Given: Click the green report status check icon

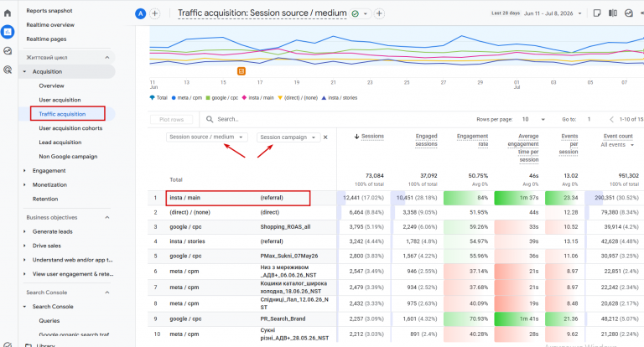Looking at the screenshot, I should point(356,13).
